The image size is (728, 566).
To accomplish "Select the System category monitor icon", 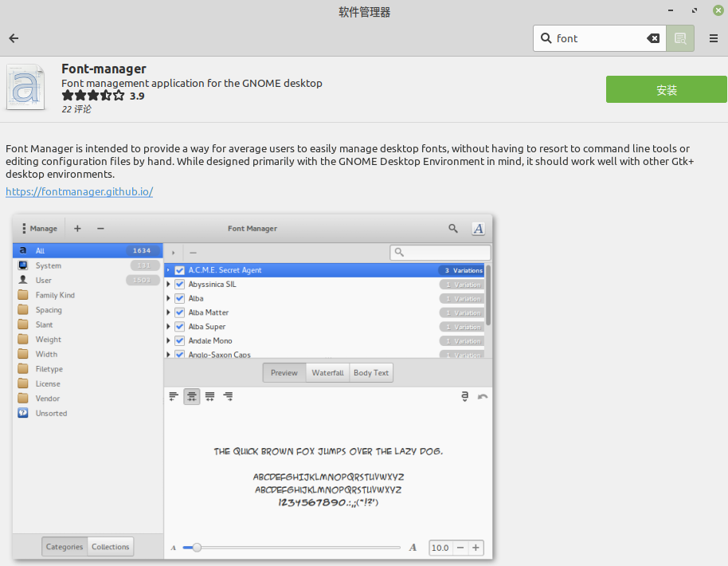I will tap(23, 265).
